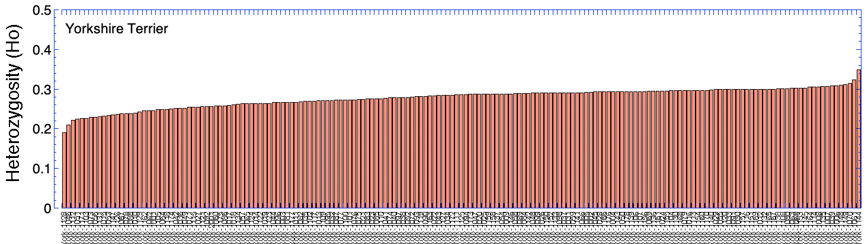Select the 0.3 y-axis tick label
Viewport: 868px width, 244px height.
point(41,90)
